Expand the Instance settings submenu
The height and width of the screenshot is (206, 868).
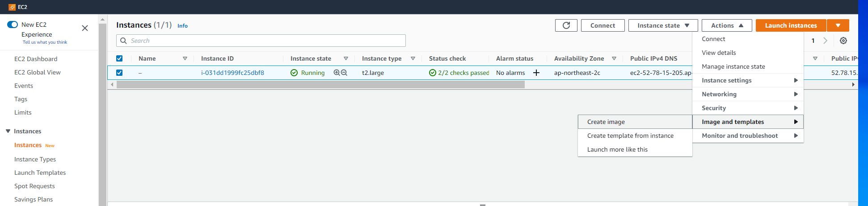tap(748, 80)
